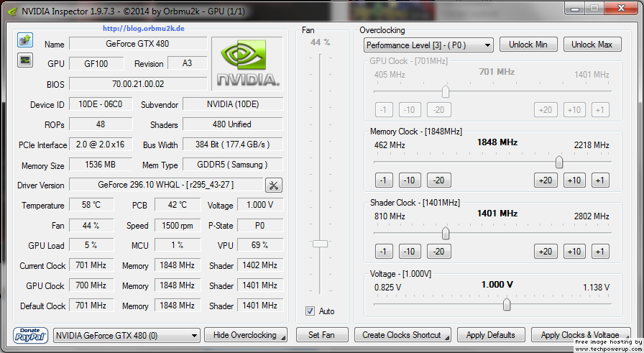Click the Current Clock value 701 MHz
644x353 pixels.
click(91, 265)
